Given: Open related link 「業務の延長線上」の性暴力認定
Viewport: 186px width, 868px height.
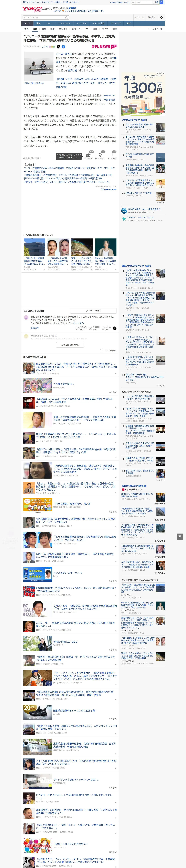Looking at the screenshot, I should point(68,175).
